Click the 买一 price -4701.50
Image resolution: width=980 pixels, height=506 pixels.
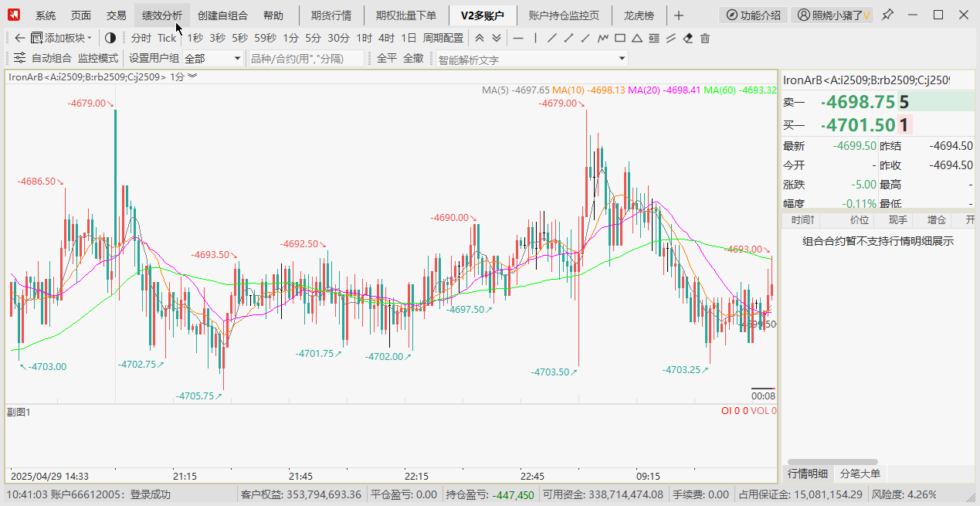click(x=857, y=125)
